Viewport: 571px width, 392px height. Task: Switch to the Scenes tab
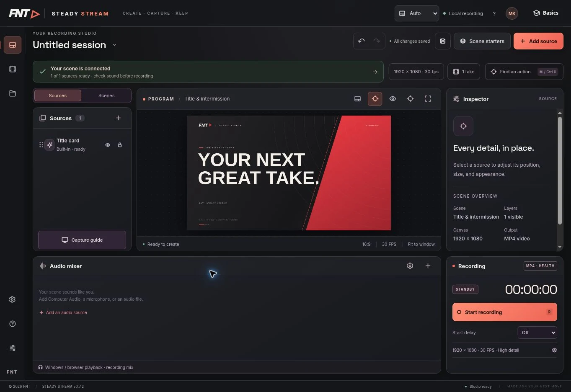[x=106, y=95]
